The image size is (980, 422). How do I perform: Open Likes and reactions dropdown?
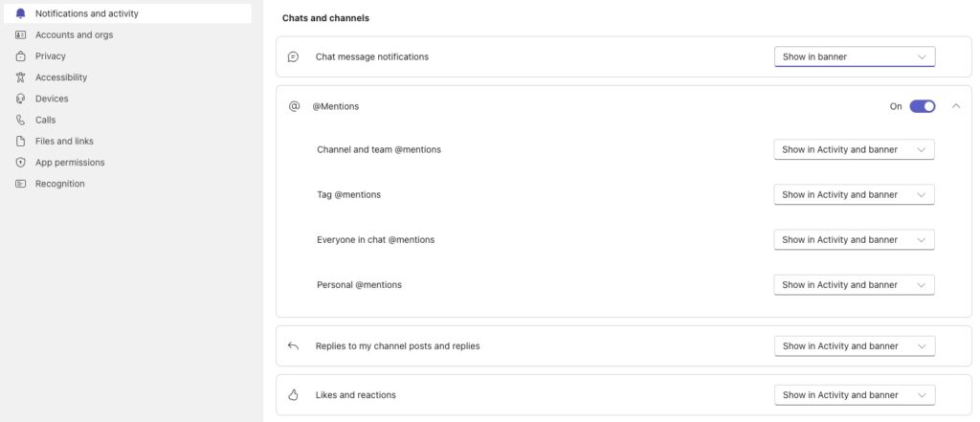[x=854, y=394]
